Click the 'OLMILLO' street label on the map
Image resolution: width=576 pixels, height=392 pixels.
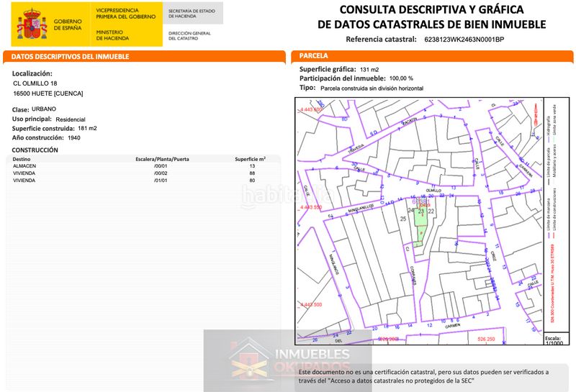pyautogui.click(x=433, y=191)
